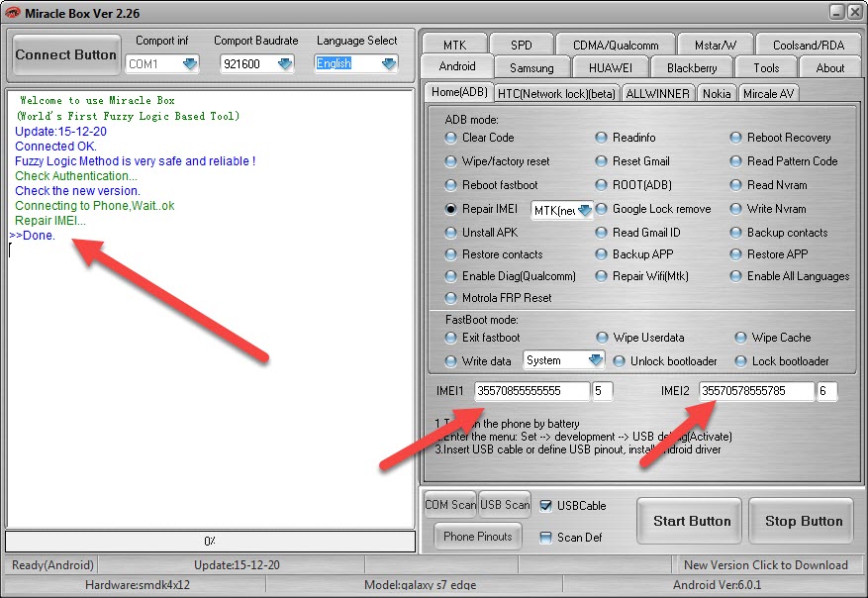Choose the Backup APP option

601,254
